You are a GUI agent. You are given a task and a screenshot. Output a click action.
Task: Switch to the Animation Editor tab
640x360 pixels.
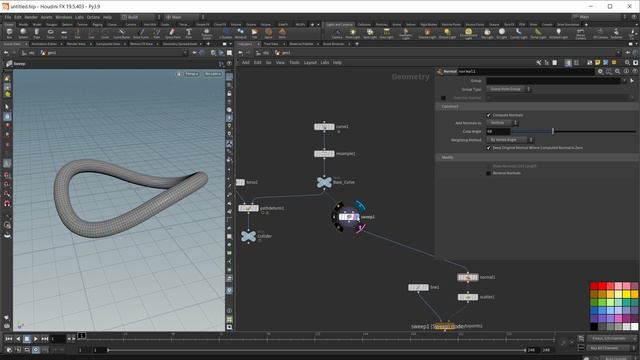pyautogui.click(x=44, y=44)
